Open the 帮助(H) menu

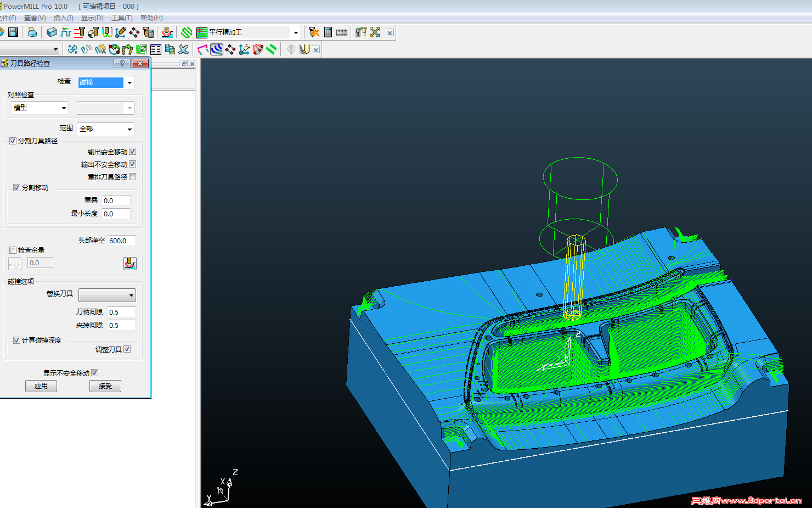(x=151, y=18)
